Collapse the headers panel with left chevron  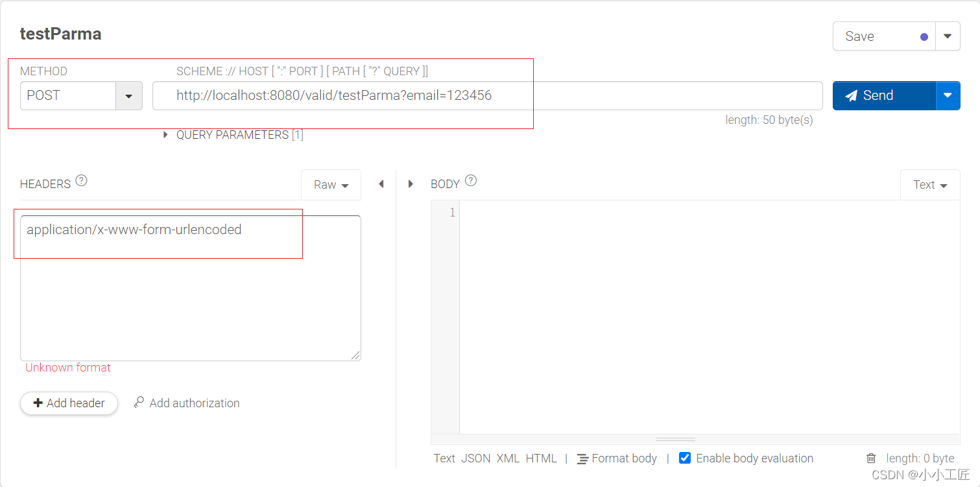(381, 184)
